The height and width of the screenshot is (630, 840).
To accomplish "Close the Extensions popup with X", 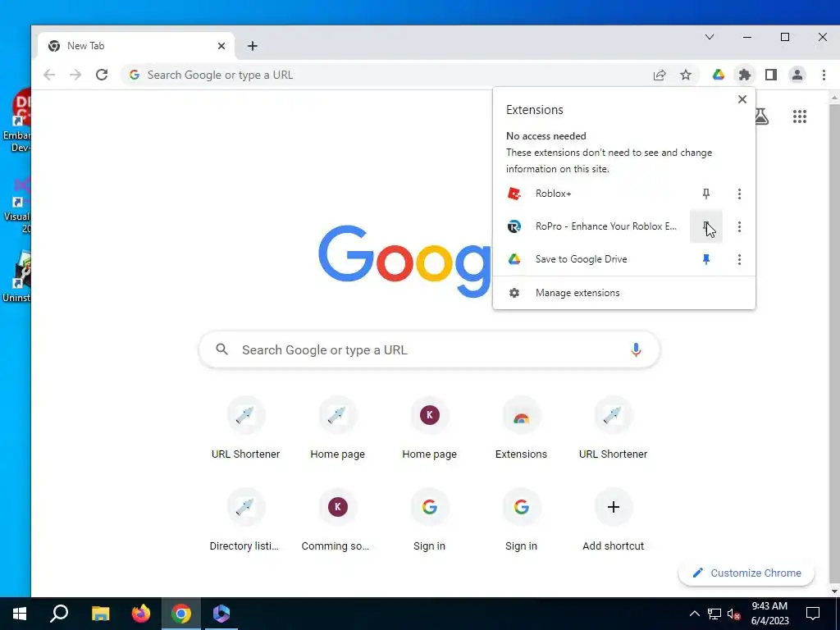I will click(x=742, y=99).
